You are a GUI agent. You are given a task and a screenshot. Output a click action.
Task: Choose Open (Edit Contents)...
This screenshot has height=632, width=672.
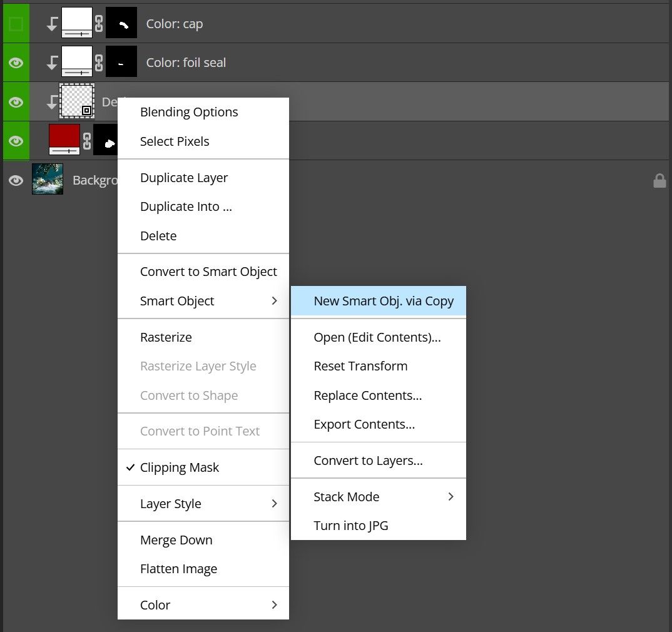379,337
